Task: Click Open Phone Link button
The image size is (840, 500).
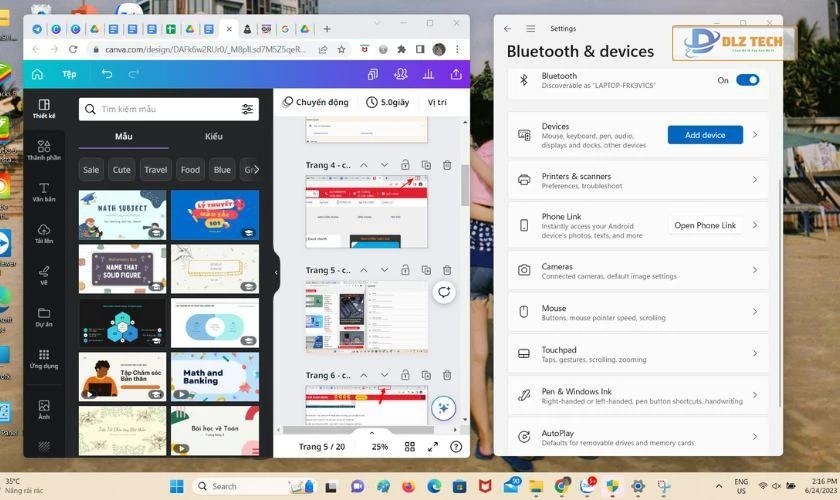Action: point(705,225)
